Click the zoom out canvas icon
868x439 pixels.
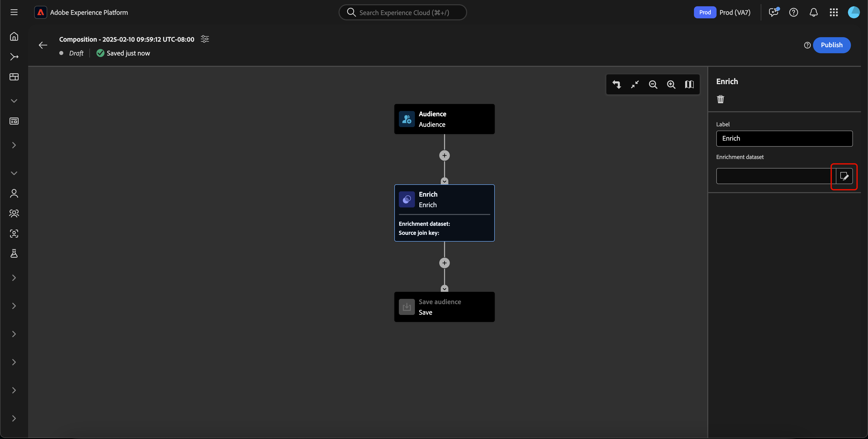point(653,85)
